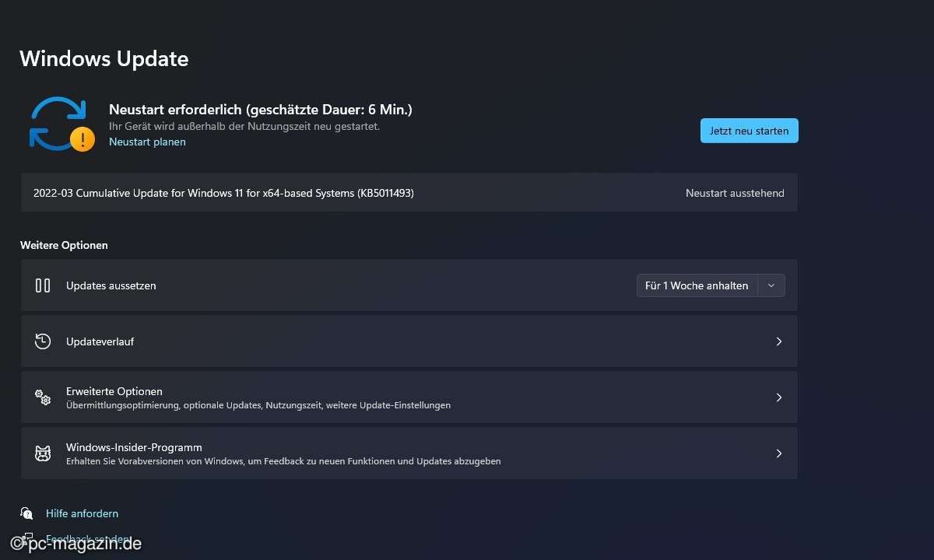Click the Neustart ausstehend status text
Image resolution: width=934 pixels, height=560 pixels.
735,193
